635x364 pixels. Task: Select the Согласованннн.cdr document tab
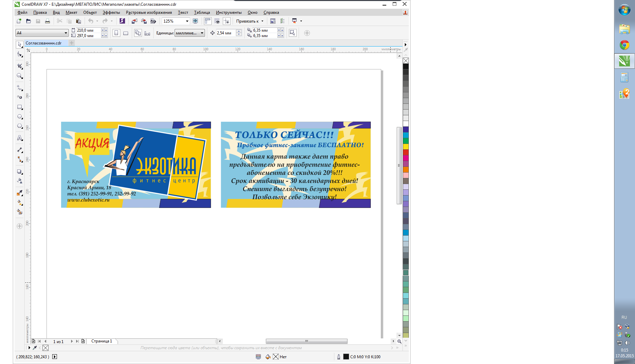tap(43, 43)
